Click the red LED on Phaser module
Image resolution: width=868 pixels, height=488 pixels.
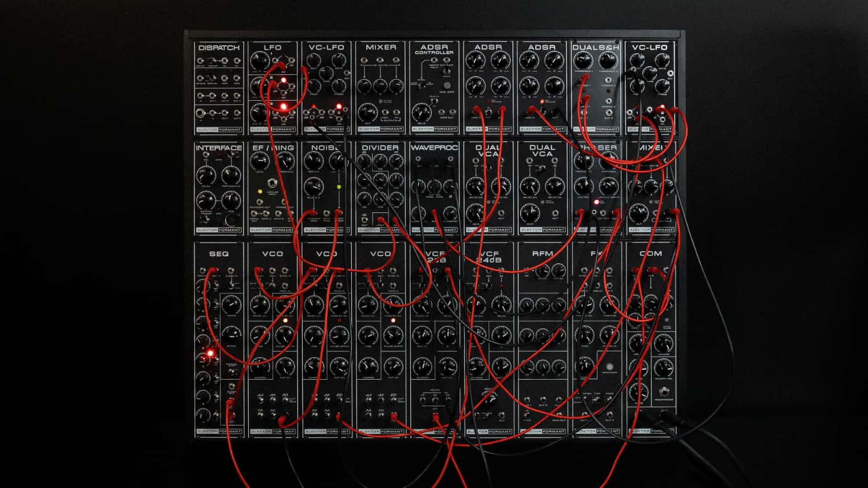pos(596,202)
